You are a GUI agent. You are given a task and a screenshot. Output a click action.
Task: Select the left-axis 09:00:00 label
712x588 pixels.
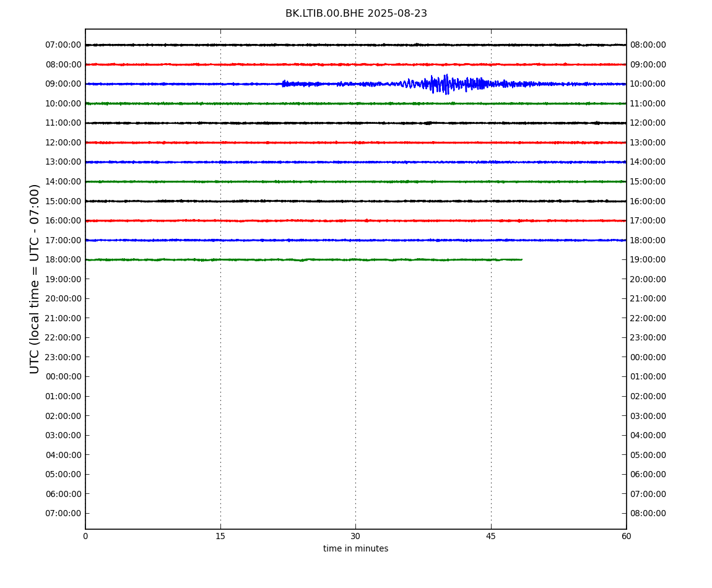tap(64, 84)
